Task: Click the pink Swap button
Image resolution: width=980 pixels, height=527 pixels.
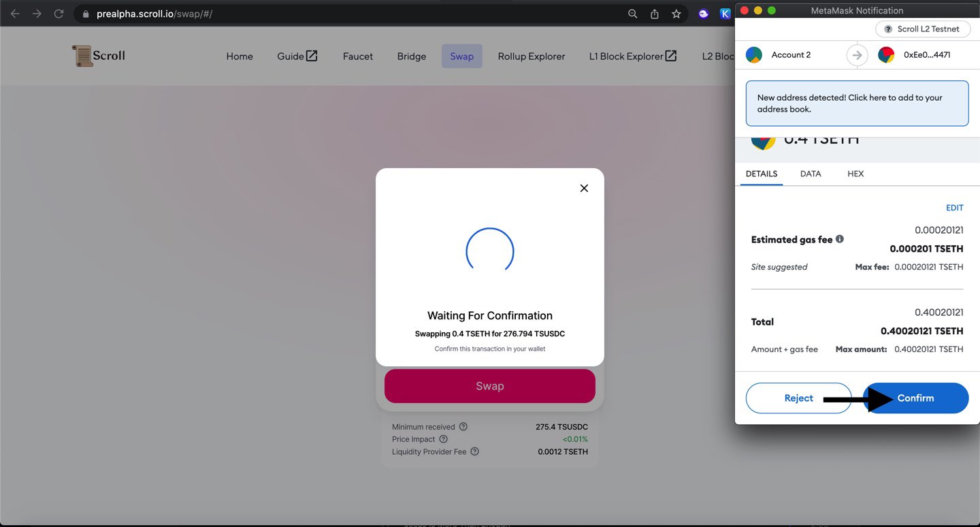Action: (x=490, y=386)
